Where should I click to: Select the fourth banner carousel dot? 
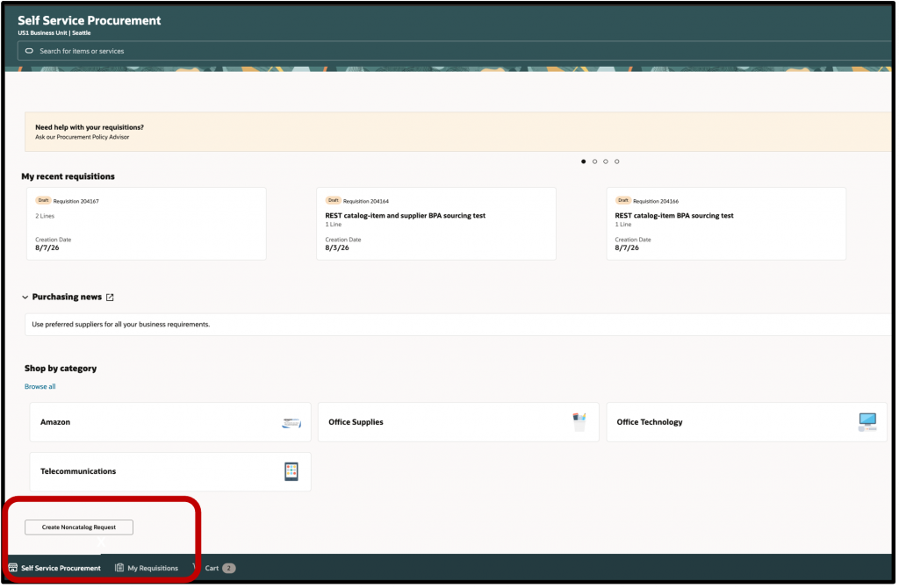(617, 161)
